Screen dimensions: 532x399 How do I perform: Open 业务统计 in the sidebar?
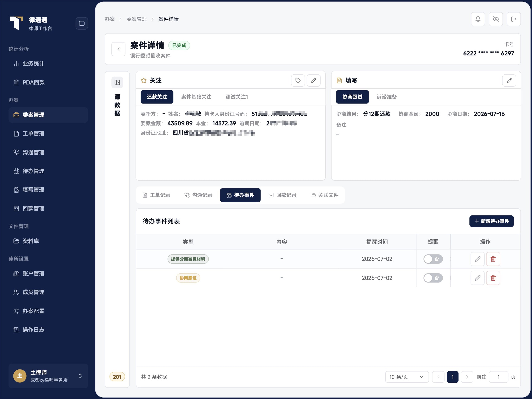pyautogui.click(x=48, y=63)
